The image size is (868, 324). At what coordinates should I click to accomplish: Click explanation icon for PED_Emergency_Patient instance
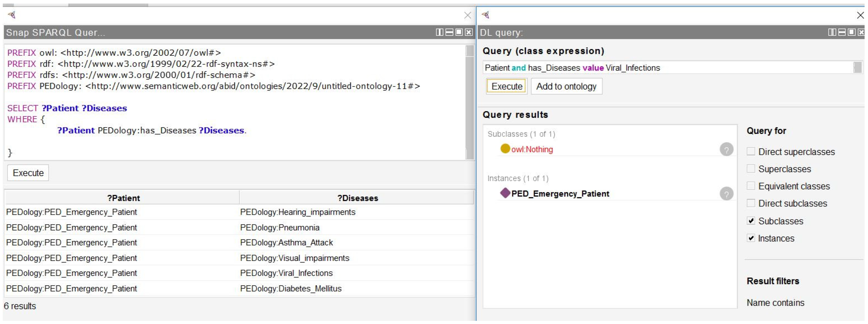coord(726,194)
